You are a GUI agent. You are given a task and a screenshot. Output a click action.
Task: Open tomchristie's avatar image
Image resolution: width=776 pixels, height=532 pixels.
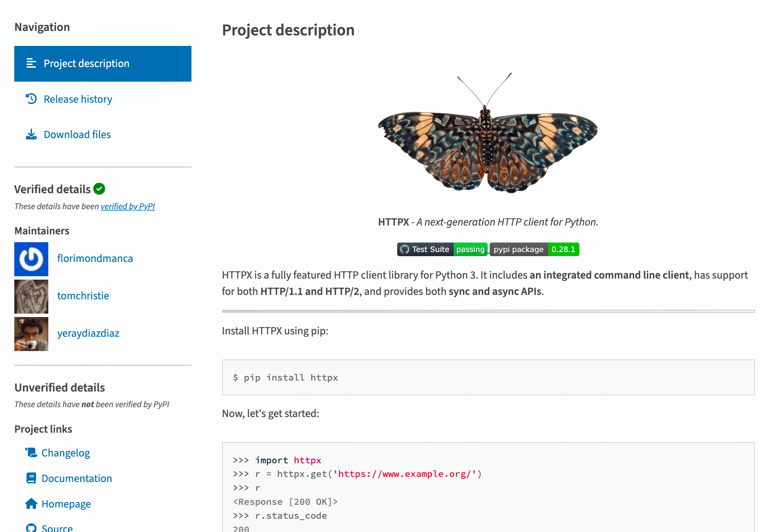click(31, 297)
